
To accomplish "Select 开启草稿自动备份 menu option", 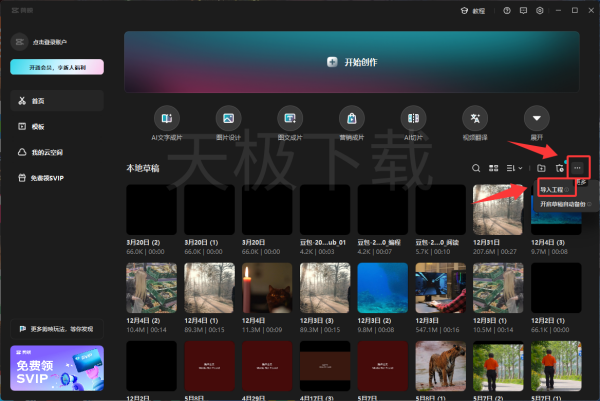I will pyautogui.click(x=564, y=203).
